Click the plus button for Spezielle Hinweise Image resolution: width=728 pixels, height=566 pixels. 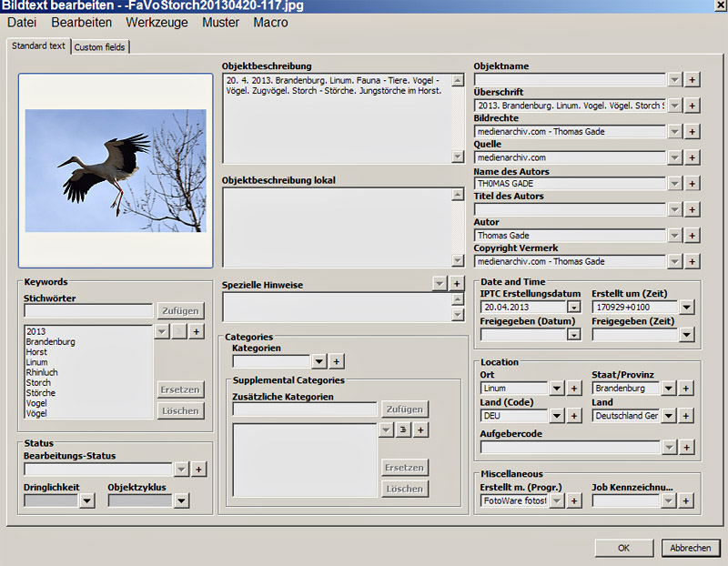pos(457,284)
